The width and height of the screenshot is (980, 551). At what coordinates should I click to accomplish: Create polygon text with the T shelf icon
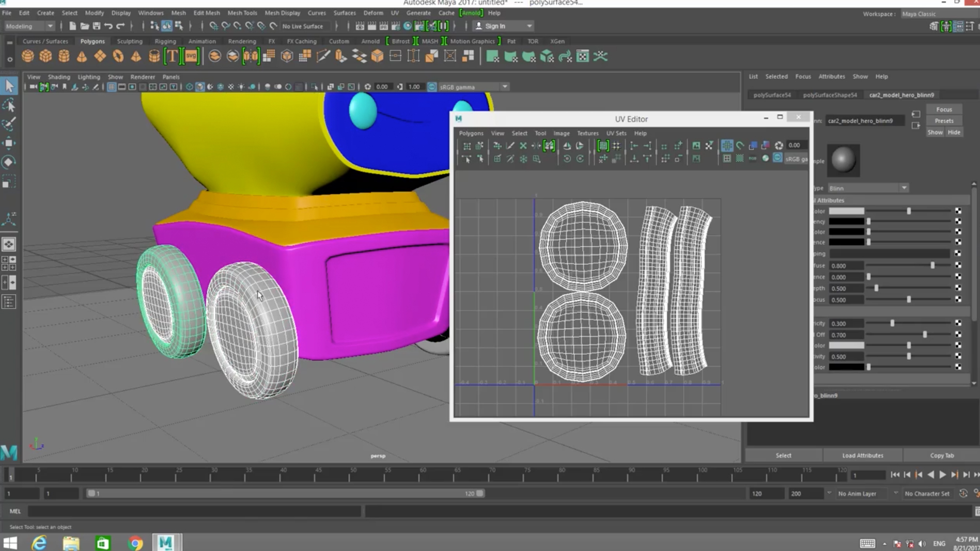click(172, 56)
